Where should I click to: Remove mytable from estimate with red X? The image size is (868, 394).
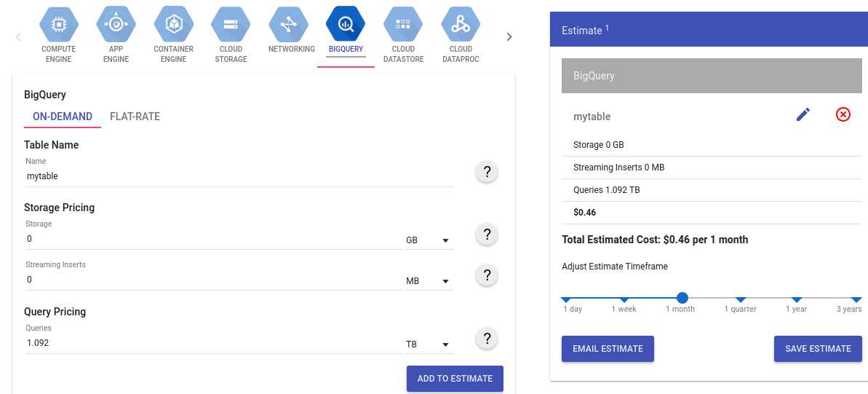coord(843,115)
